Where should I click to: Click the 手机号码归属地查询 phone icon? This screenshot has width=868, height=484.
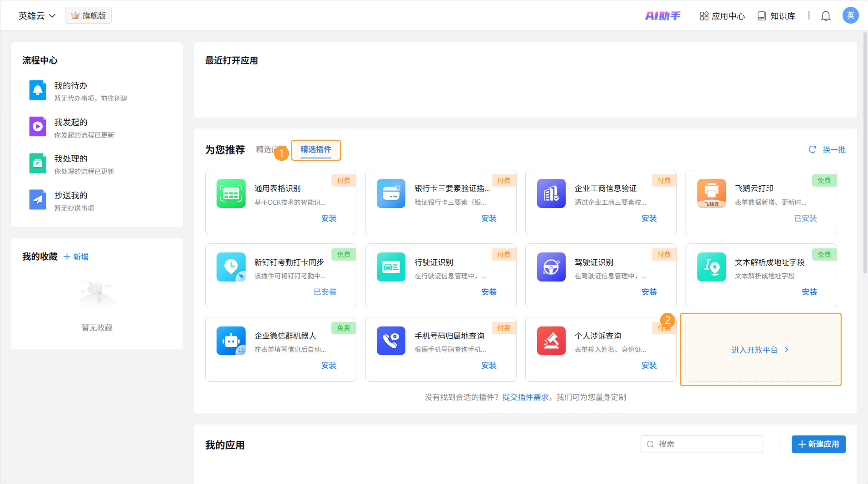pyautogui.click(x=391, y=340)
